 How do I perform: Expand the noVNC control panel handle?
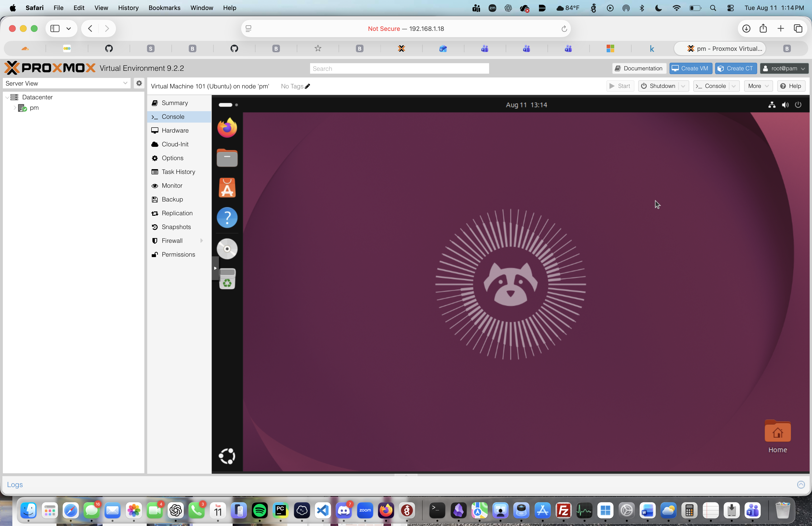(x=215, y=268)
